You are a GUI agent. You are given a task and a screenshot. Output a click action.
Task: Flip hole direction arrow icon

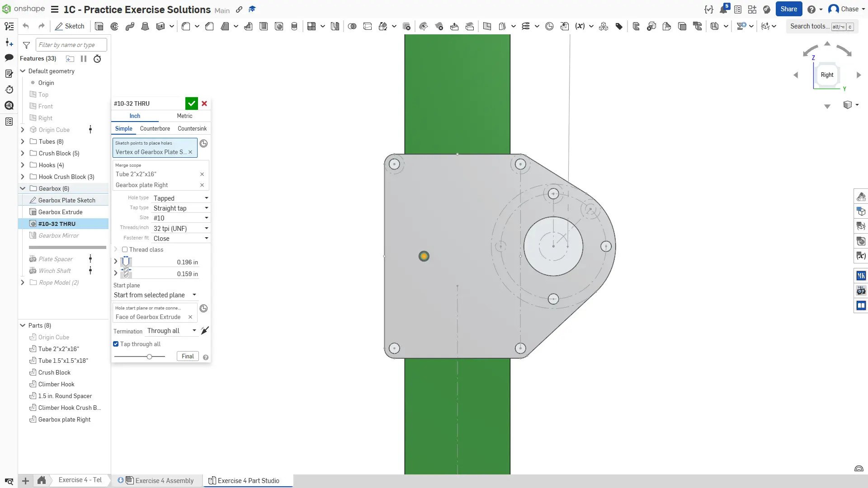click(x=205, y=331)
